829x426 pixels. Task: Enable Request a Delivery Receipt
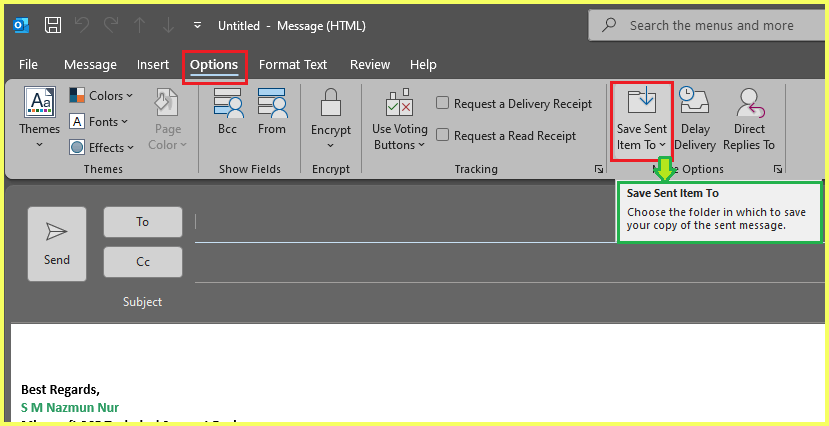pyautogui.click(x=513, y=104)
